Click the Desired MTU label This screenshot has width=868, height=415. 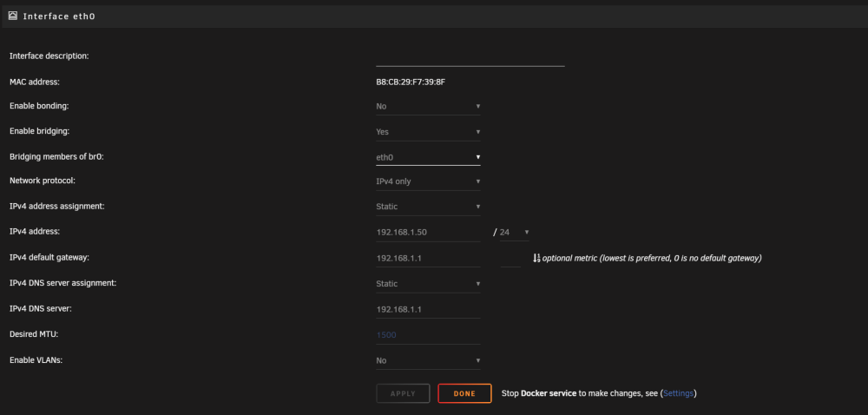pos(34,334)
